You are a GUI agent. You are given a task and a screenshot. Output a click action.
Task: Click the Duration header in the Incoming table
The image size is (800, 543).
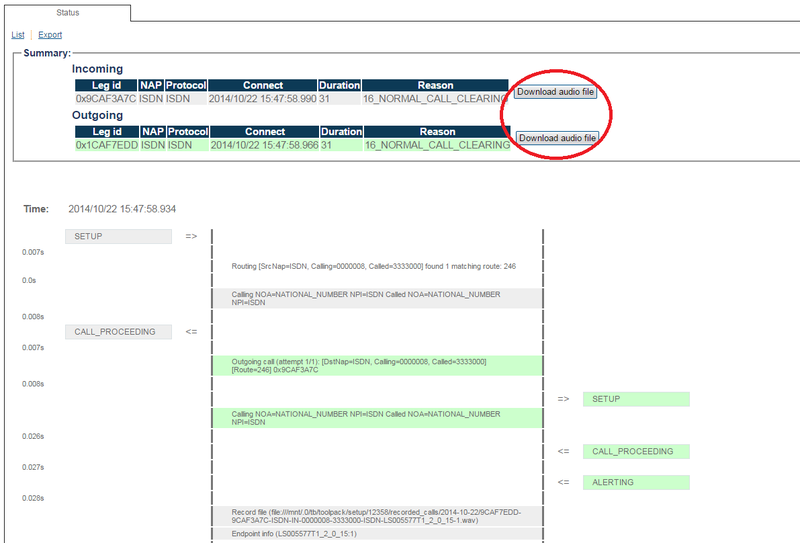(x=340, y=86)
